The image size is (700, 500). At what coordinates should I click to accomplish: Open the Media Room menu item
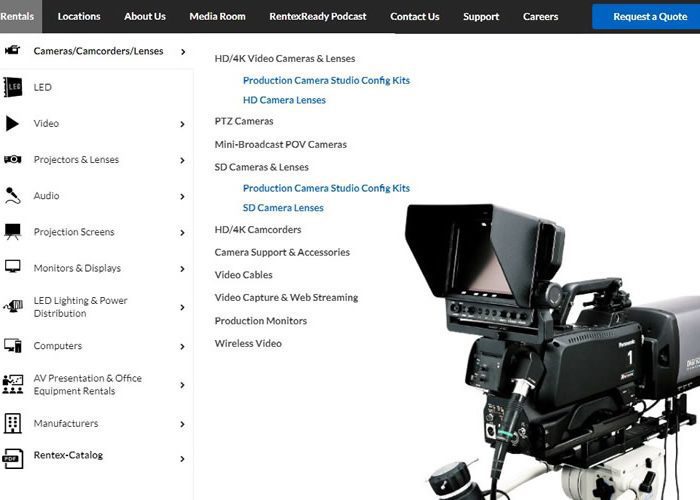tap(217, 17)
